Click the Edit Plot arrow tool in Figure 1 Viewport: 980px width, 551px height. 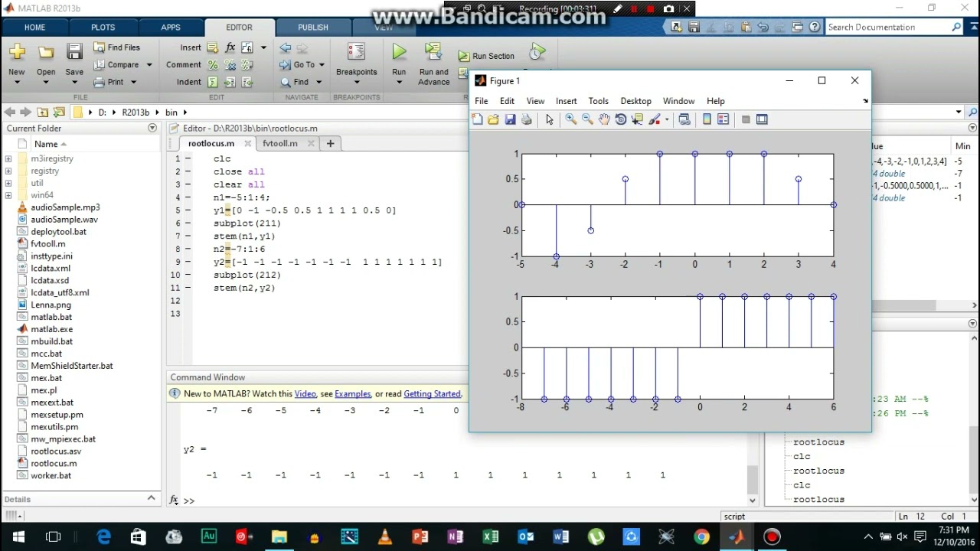[549, 119]
